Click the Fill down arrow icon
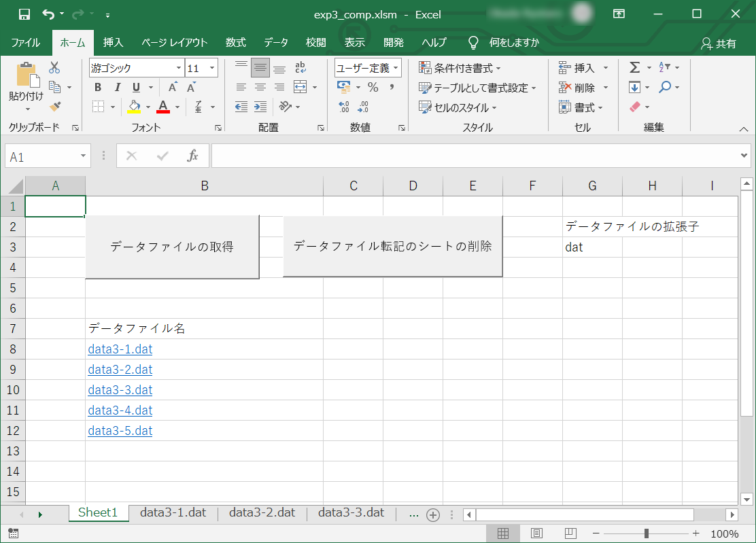Screen dimensions: 756x543 click(634, 87)
